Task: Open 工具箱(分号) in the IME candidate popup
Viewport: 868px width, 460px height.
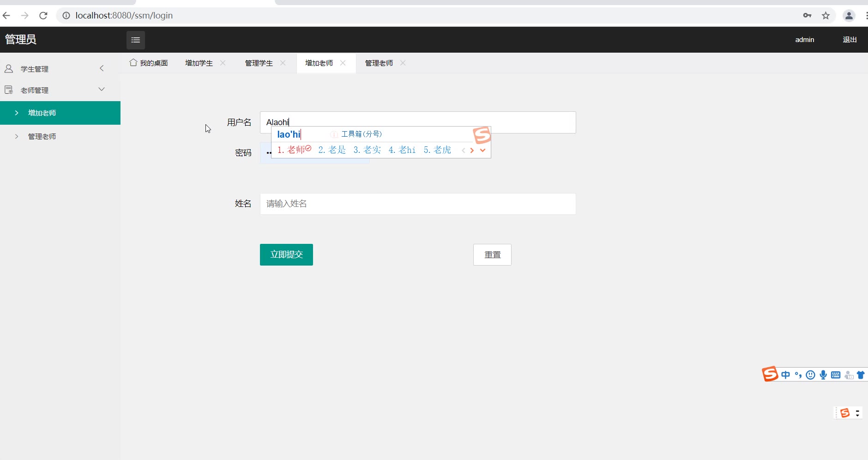Action: click(x=361, y=134)
